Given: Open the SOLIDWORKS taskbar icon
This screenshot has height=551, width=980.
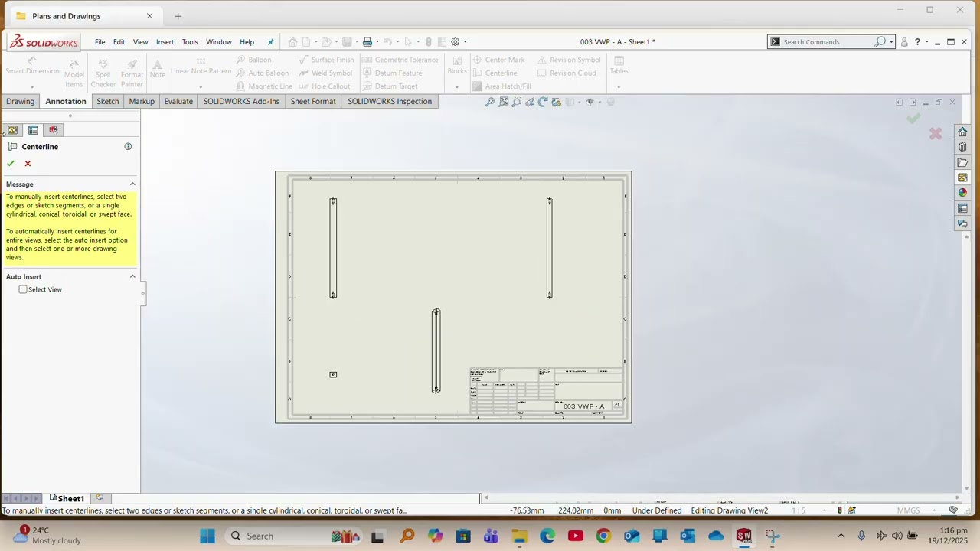Looking at the screenshot, I should pos(743,536).
